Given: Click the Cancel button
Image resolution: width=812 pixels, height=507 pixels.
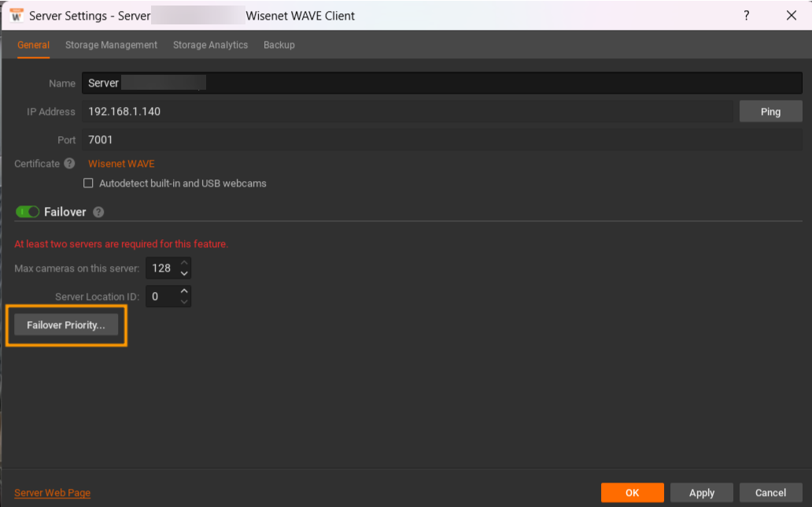Looking at the screenshot, I should [770, 493].
